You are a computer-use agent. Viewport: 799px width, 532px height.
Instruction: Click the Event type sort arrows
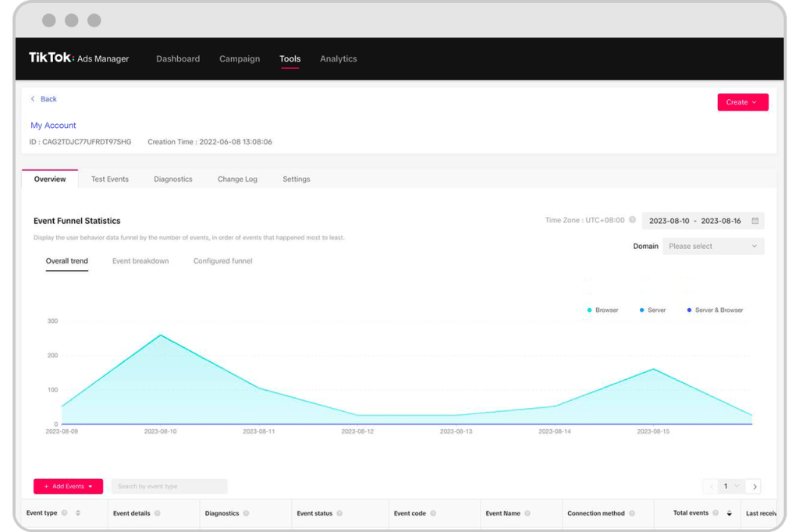(78, 513)
